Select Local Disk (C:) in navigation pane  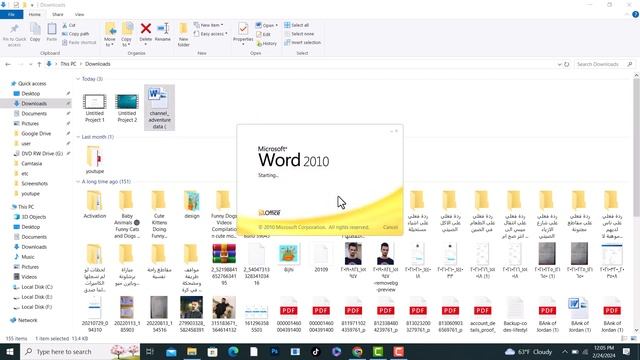tap(37, 287)
